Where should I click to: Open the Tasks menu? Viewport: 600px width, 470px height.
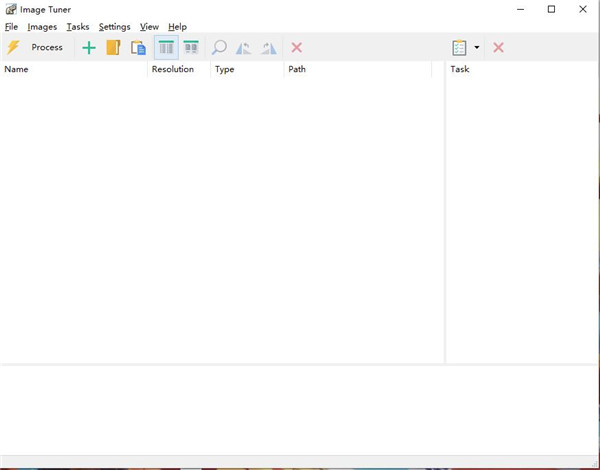[x=78, y=27]
